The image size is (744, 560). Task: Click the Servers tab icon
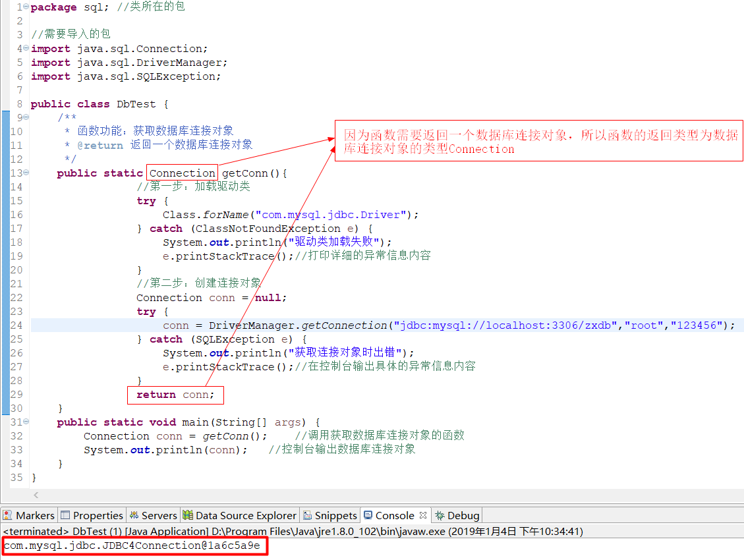(x=134, y=515)
